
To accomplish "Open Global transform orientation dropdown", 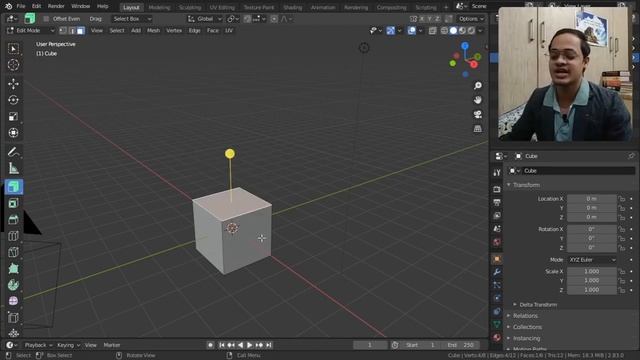I will click(204, 19).
